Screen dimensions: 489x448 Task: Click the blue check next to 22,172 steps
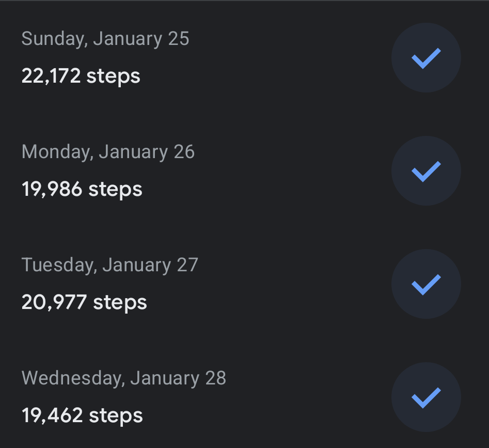pos(426,58)
